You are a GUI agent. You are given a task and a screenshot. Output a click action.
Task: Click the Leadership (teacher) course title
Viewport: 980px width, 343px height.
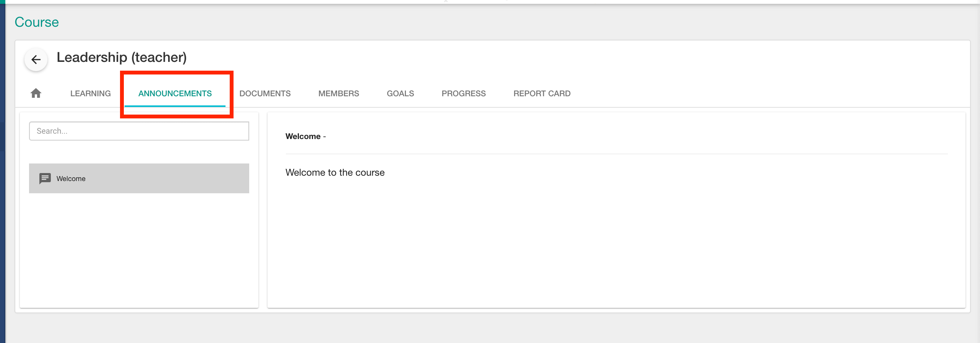[x=122, y=57]
